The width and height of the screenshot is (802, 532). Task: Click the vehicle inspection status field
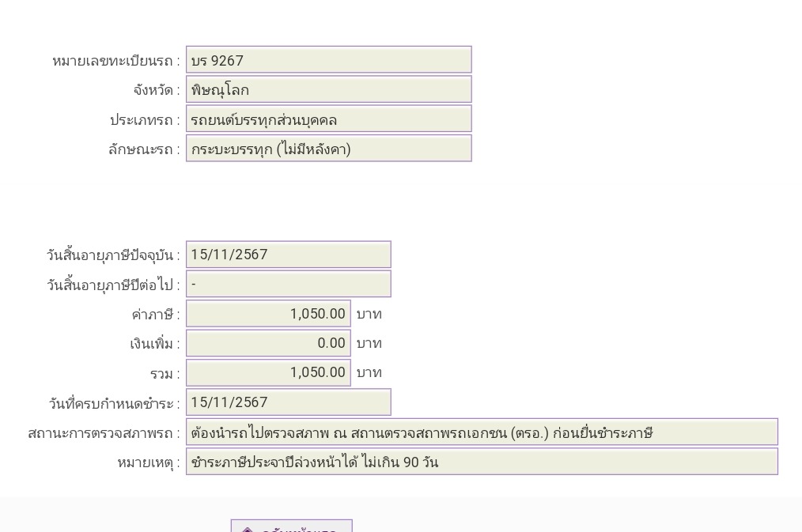pos(482,432)
